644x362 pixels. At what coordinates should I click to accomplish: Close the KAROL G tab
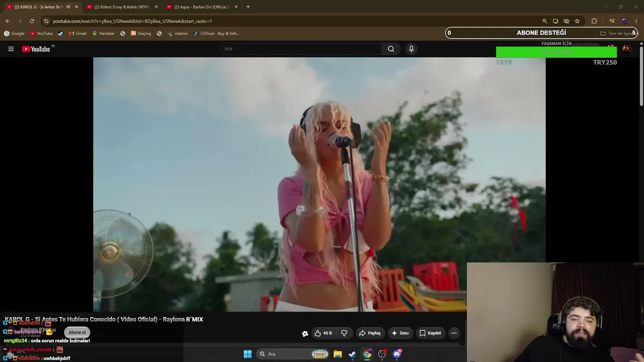tap(76, 7)
